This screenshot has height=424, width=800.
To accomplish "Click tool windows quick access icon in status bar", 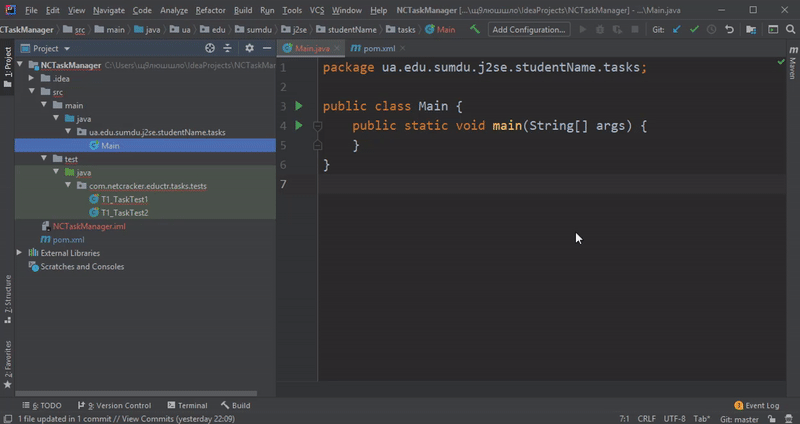I will (x=7, y=419).
